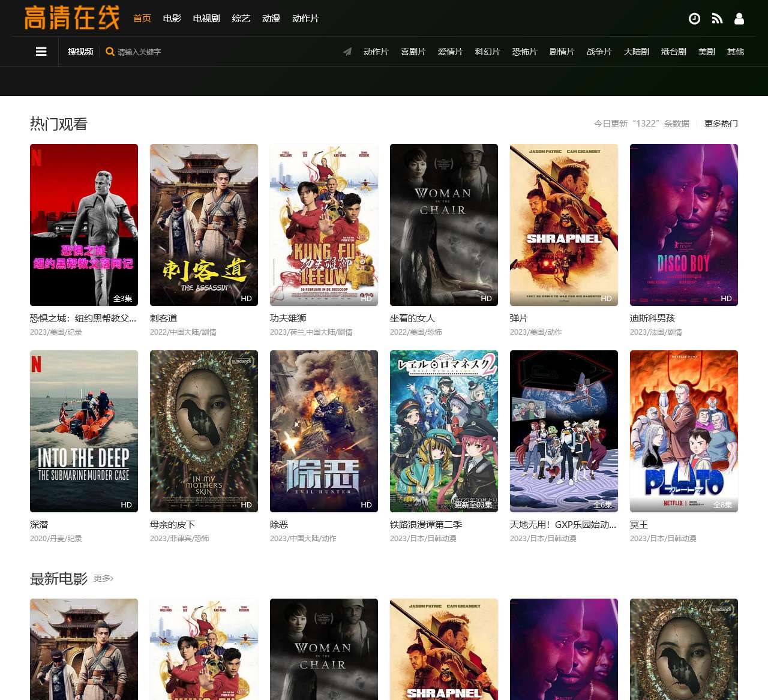The width and height of the screenshot is (768, 700).
Task: Click title text 坐着的女人
Action: [413, 319]
